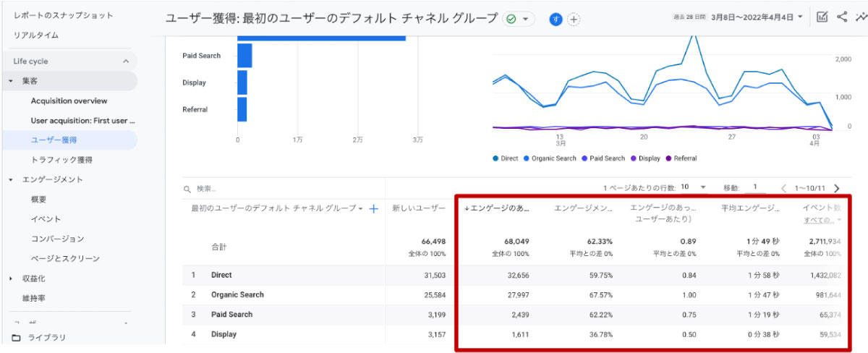This screenshot has width=868, height=353.
Task: Click the Display bar in bar chart
Action: (242, 82)
